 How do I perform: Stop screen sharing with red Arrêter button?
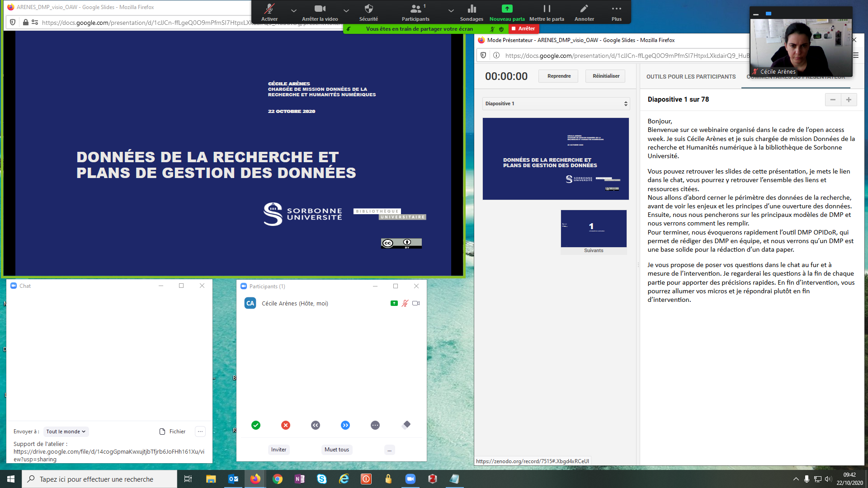click(x=524, y=28)
